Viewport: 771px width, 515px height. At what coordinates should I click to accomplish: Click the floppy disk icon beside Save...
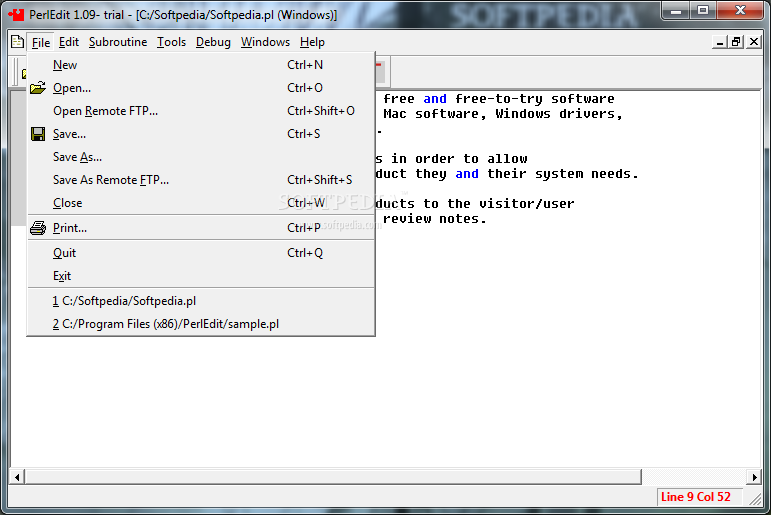(x=38, y=134)
